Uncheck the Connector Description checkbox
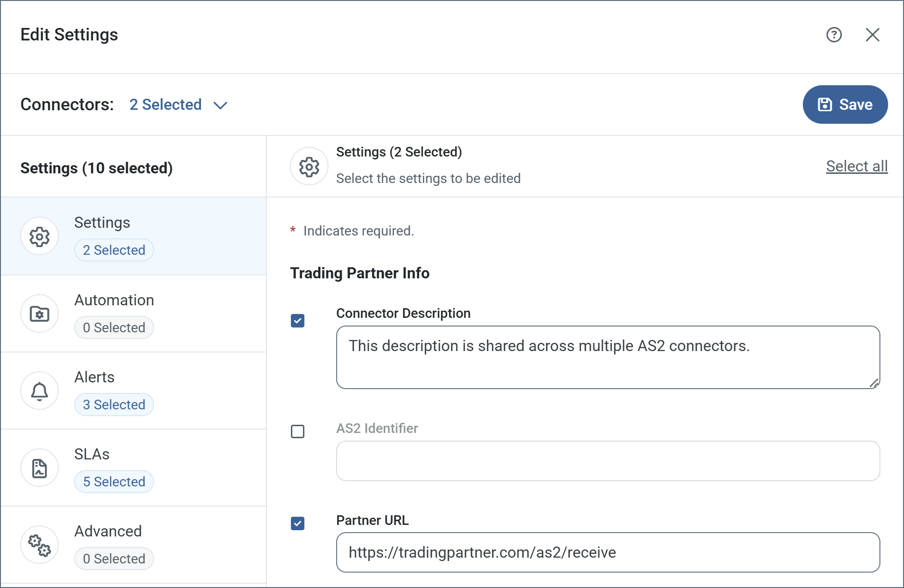904x588 pixels. point(298,321)
